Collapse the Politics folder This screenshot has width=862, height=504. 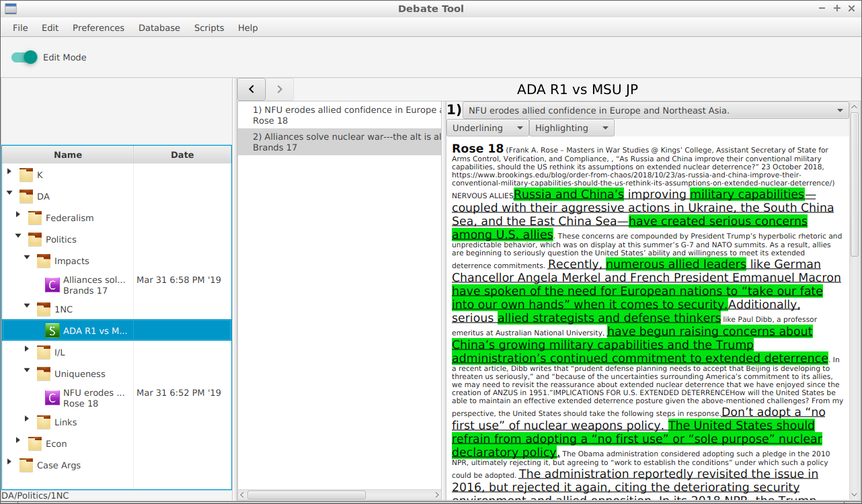click(18, 237)
